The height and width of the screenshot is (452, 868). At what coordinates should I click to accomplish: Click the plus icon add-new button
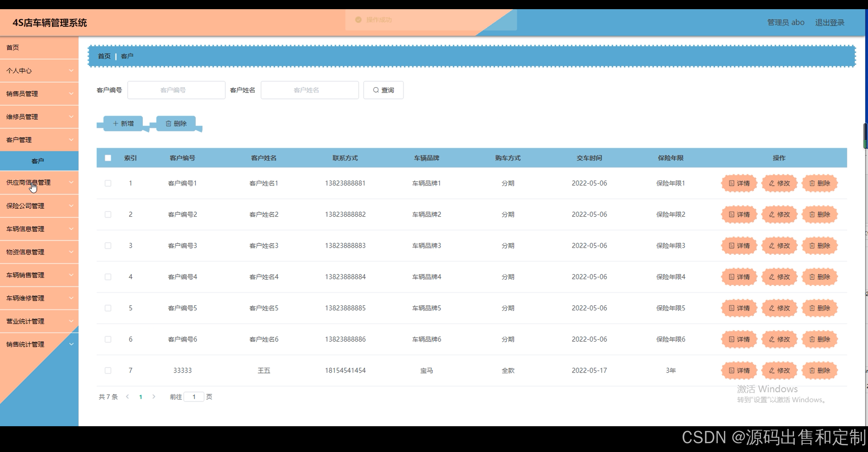pos(123,124)
